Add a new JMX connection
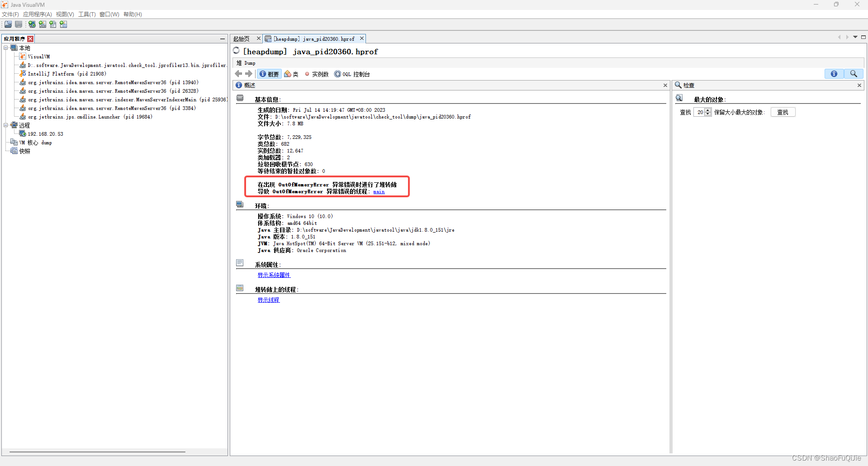This screenshot has height=466, width=868. (43, 24)
